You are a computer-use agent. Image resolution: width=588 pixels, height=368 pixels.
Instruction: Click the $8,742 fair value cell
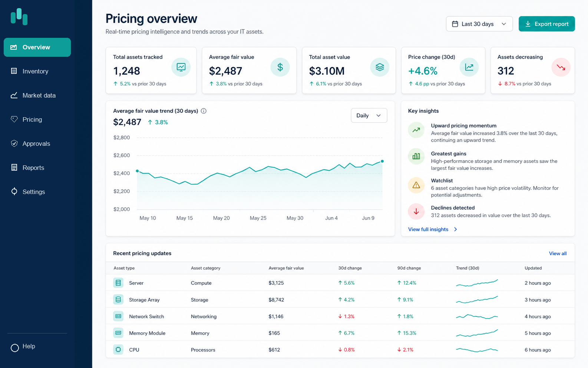point(276,300)
